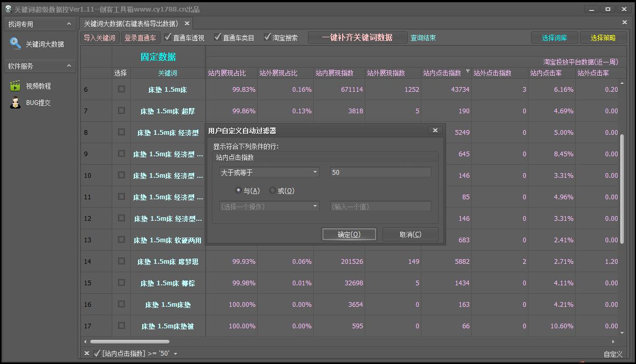
Task: Click the horizontal scrollbar right arrow
Action: (614, 341)
